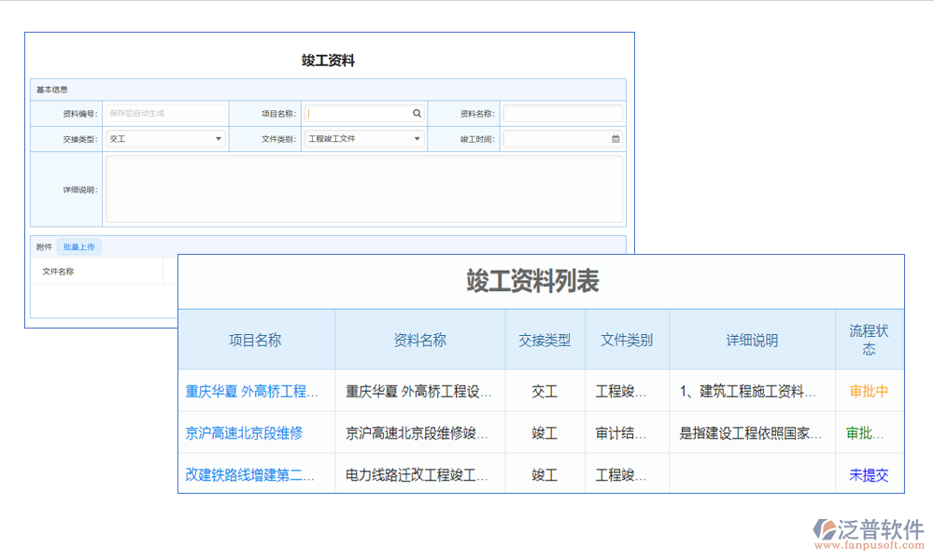Open the 交接类型 dropdown showing 交工
The width and height of the screenshot is (934, 560).
point(165,138)
